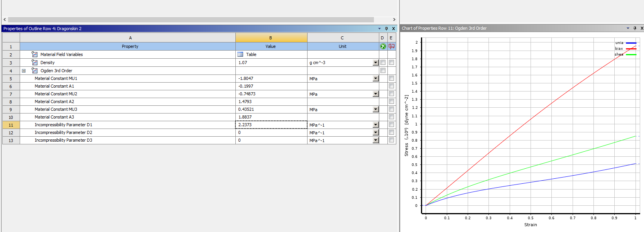Click the right arrow of the horizontal scrollbar
Viewport: 644px width, 232px height.
coord(394,19)
